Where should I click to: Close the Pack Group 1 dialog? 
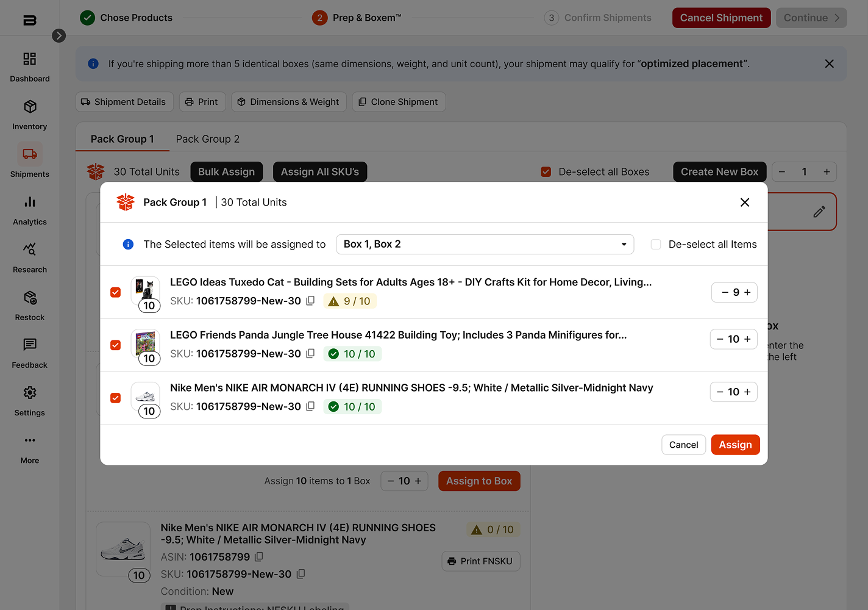(745, 203)
